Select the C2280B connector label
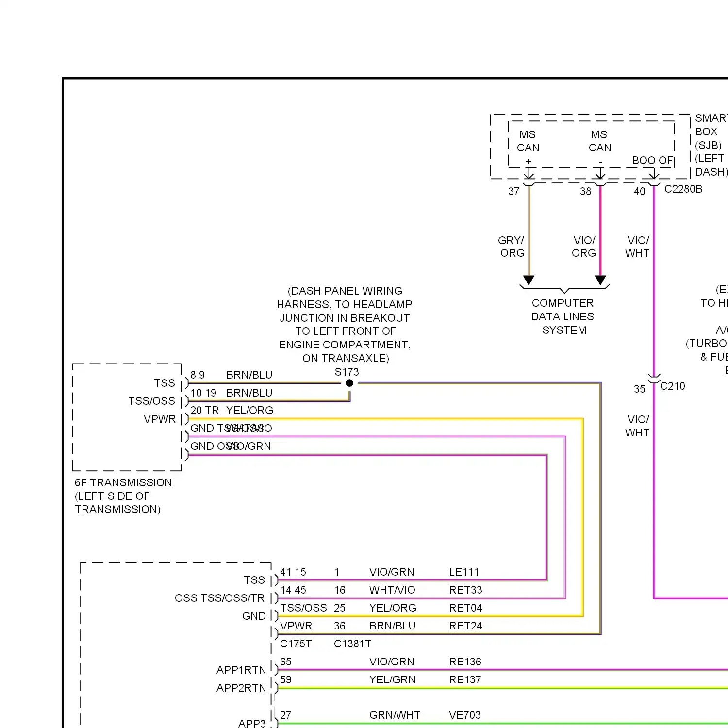The image size is (728, 728). 683,189
